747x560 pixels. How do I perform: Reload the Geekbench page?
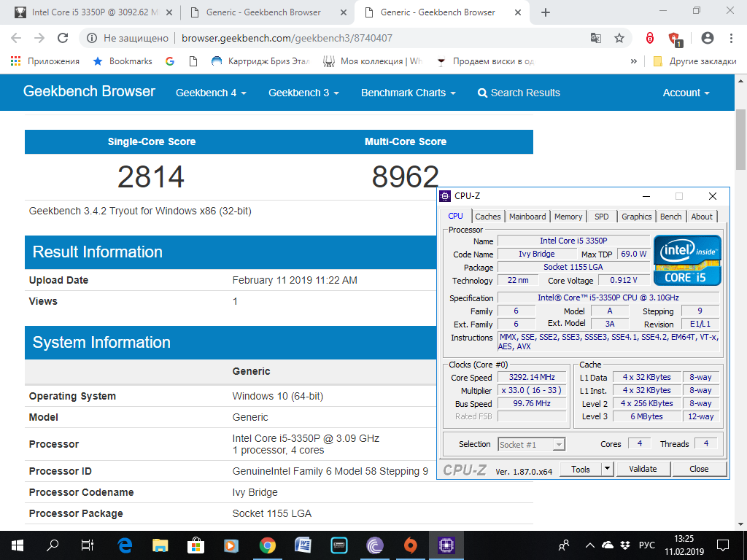click(x=63, y=38)
